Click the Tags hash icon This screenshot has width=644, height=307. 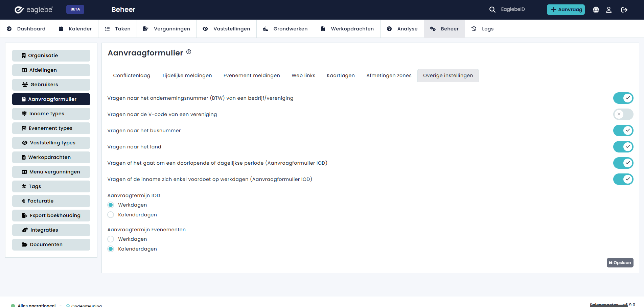[x=24, y=186]
